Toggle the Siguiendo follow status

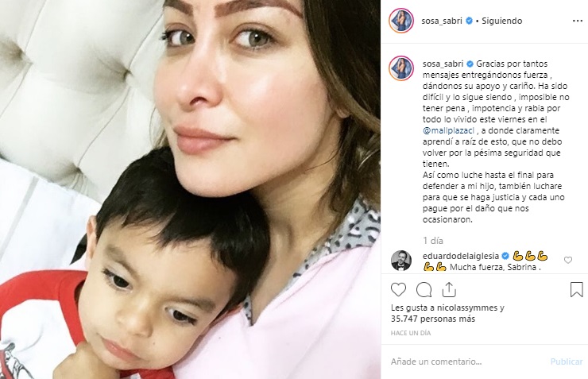[x=501, y=21]
